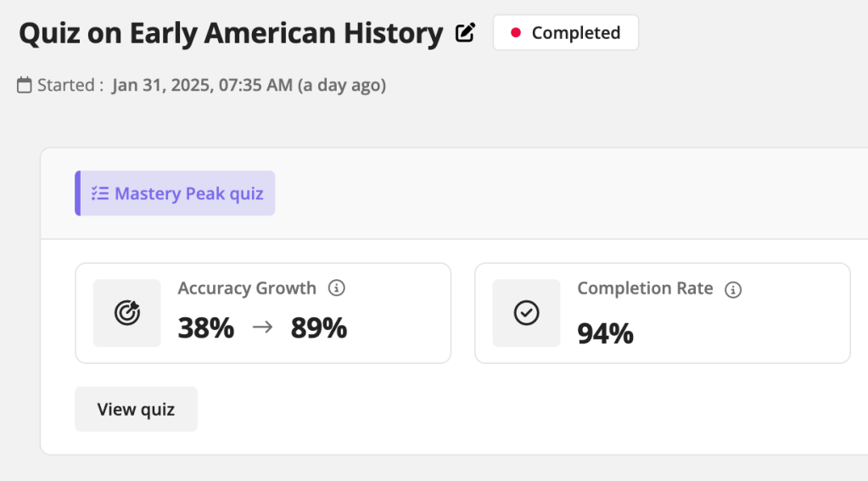
Task: Select the Mastery Peak quiz tag
Action: coord(176,193)
